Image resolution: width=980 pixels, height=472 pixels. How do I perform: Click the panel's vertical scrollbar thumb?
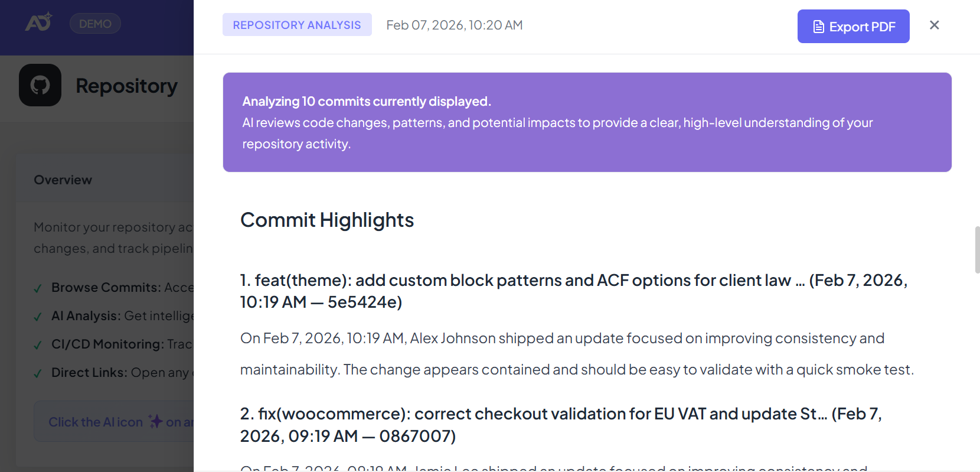(977, 249)
